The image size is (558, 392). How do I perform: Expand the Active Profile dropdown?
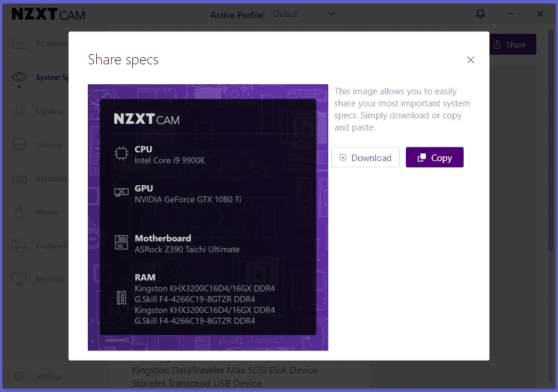(331, 14)
